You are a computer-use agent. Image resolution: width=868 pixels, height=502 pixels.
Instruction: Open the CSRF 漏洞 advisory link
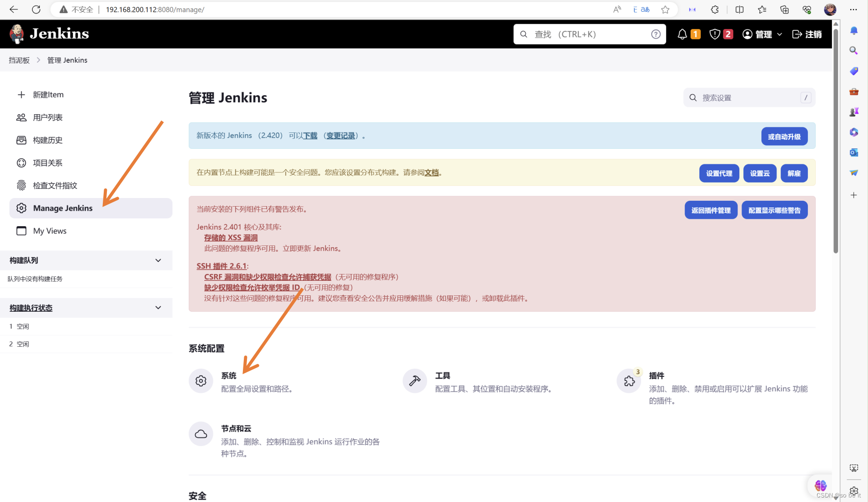[267, 277]
